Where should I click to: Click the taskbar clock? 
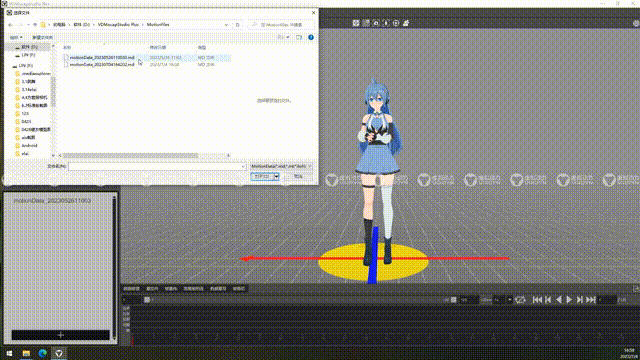(x=629, y=353)
